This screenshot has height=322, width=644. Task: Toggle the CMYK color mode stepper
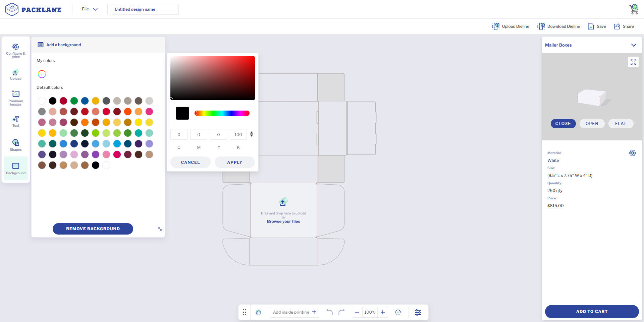coord(252,134)
